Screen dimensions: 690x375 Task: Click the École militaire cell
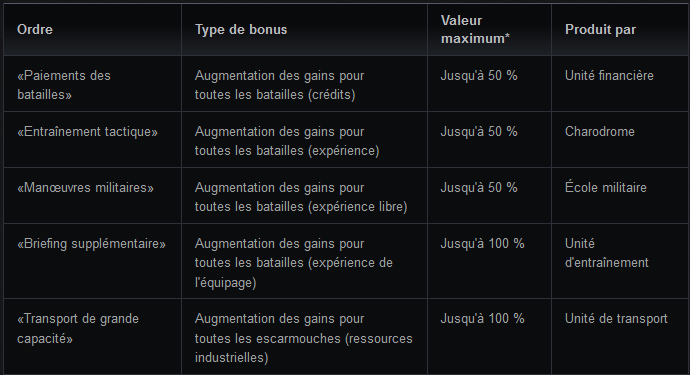(606, 188)
